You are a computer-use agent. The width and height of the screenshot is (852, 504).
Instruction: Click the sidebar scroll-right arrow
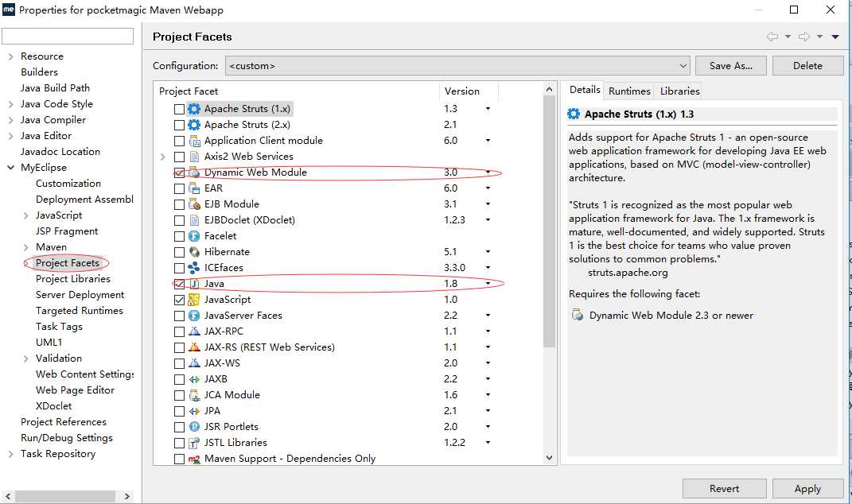[127, 496]
